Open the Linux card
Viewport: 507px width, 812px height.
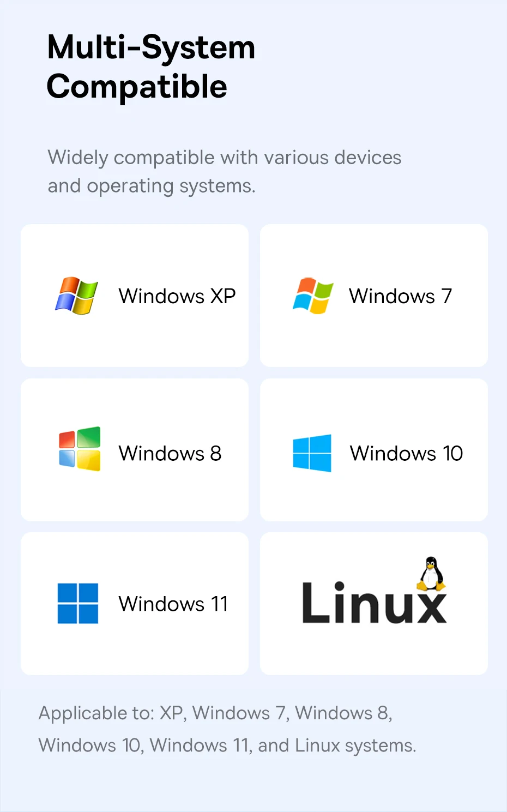374,604
